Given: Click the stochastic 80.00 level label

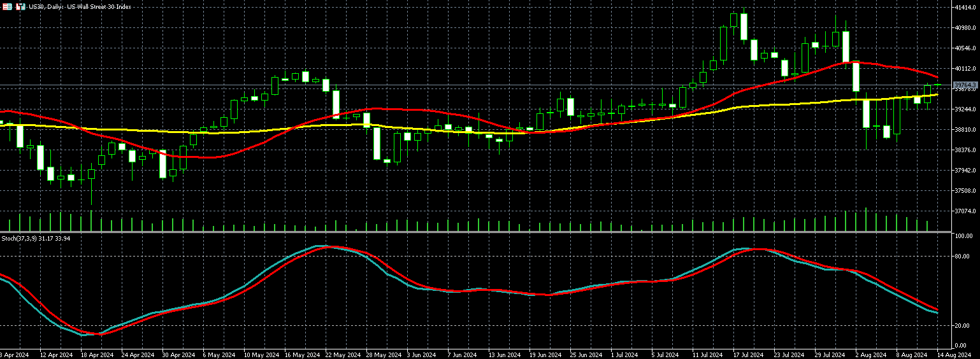Looking at the screenshot, I should click(x=963, y=257).
